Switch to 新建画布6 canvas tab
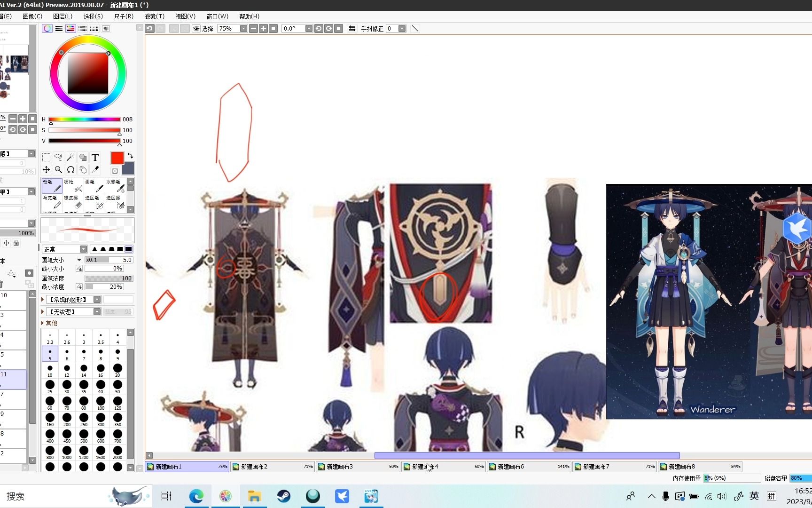This screenshot has width=812, height=508. (529, 466)
